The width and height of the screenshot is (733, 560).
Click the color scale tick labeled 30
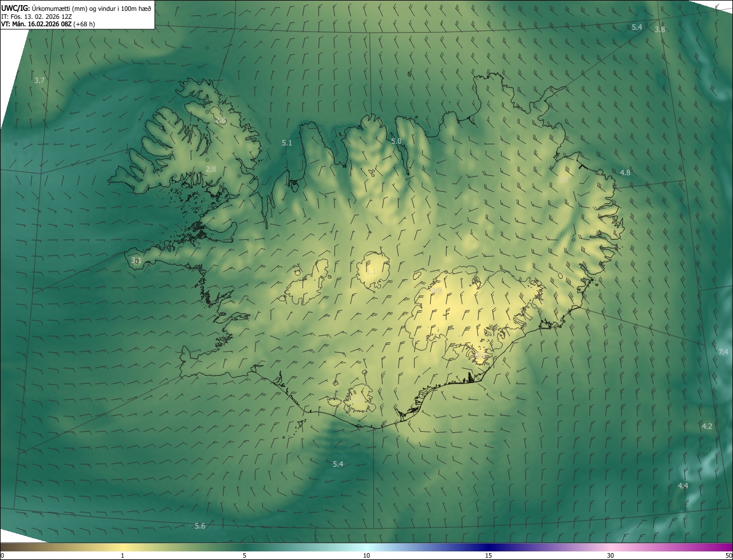(x=610, y=556)
